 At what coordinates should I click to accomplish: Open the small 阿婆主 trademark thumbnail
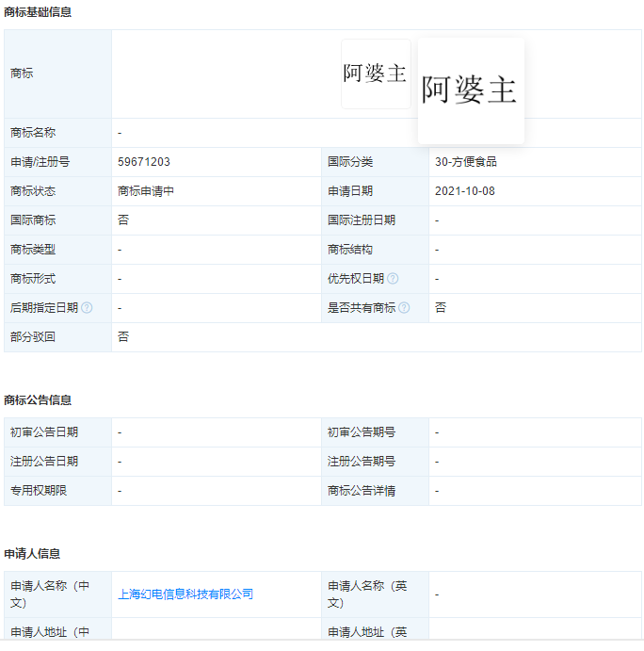tap(376, 73)
